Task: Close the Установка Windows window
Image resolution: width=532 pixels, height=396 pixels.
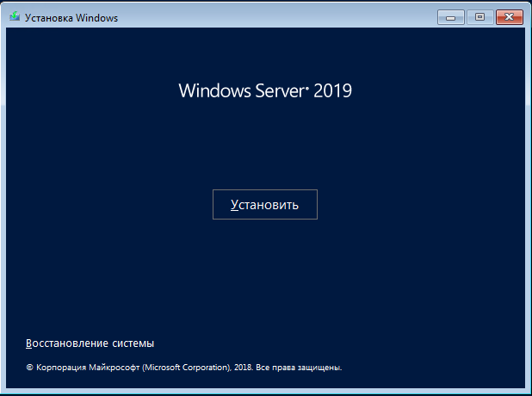Action: (510, 17)
